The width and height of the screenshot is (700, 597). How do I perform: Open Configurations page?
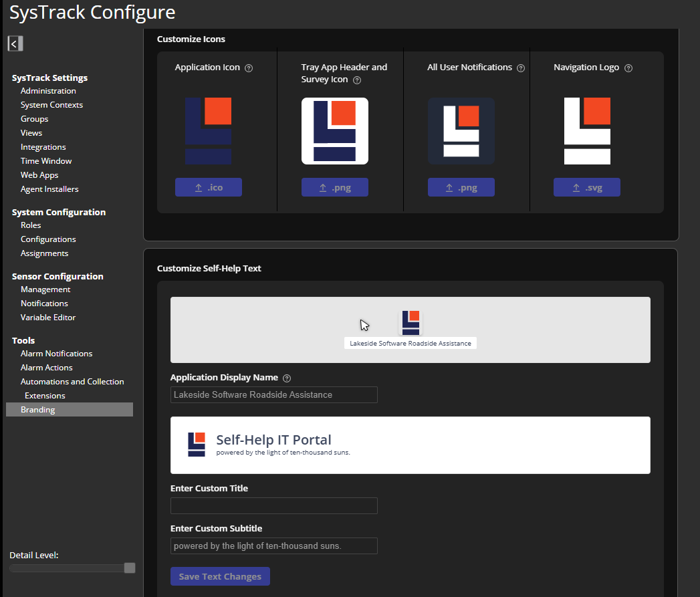coord(48,239)
